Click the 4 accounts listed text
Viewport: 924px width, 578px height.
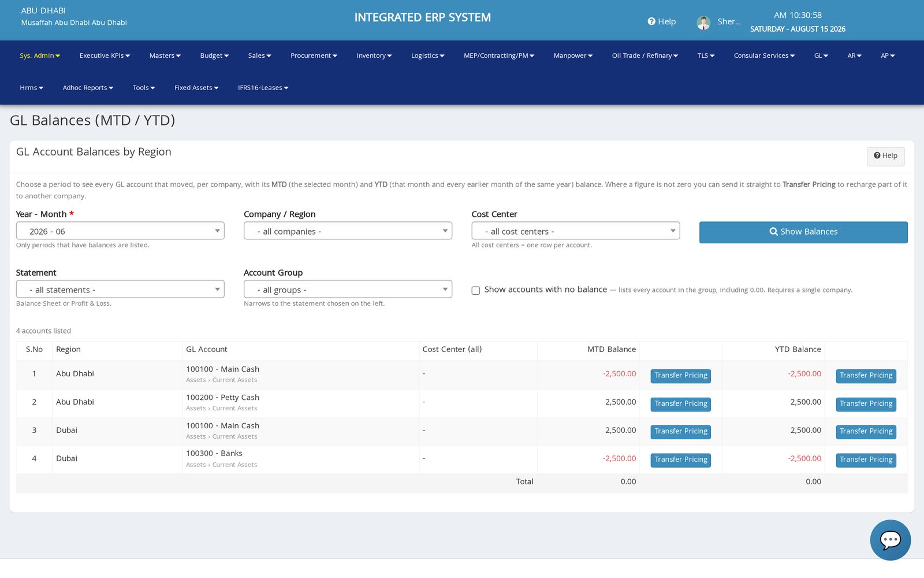click(x=43, y=331)
